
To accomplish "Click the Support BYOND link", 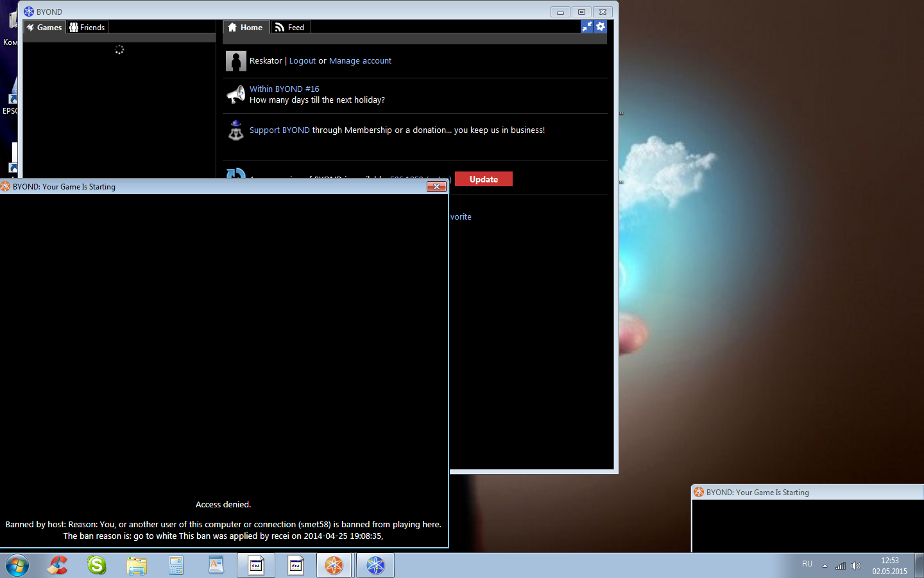I will pyautogui.click(x=280, y=130).
